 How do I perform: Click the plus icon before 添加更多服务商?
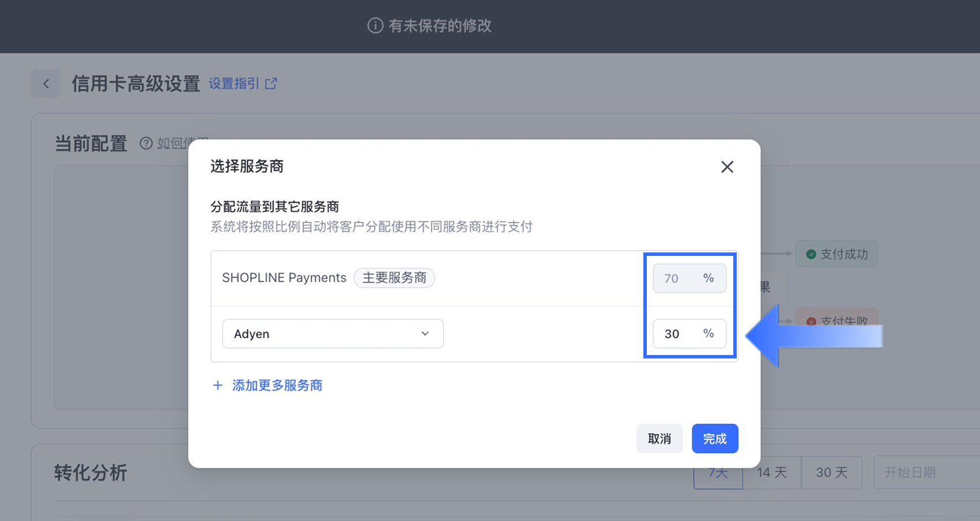pyautogui.click(x=218, y=386)
